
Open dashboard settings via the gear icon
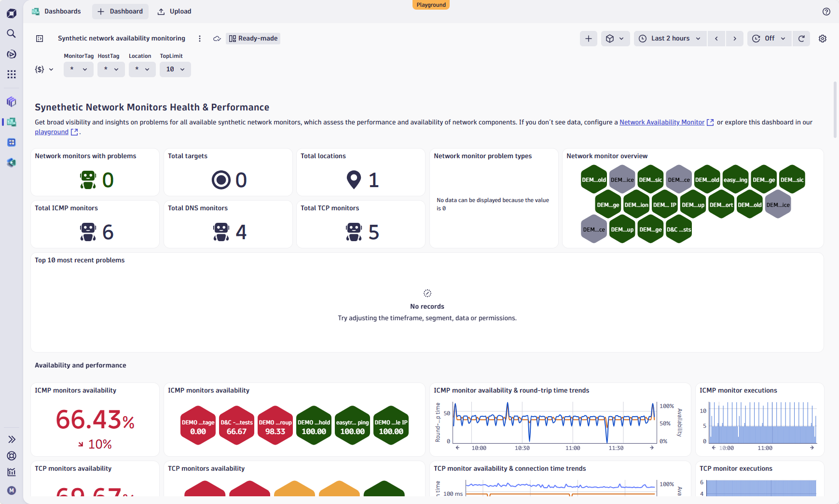point(823,38)
